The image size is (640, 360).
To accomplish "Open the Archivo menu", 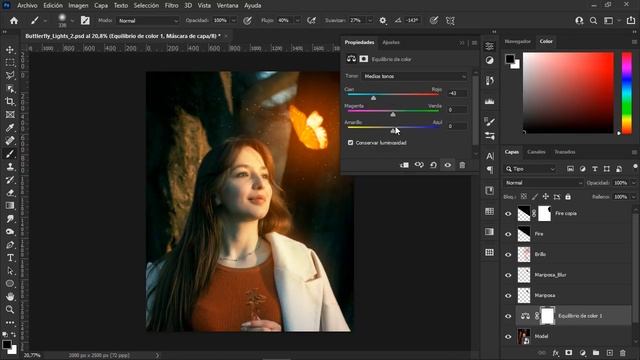I will click(x=27, y=5).
